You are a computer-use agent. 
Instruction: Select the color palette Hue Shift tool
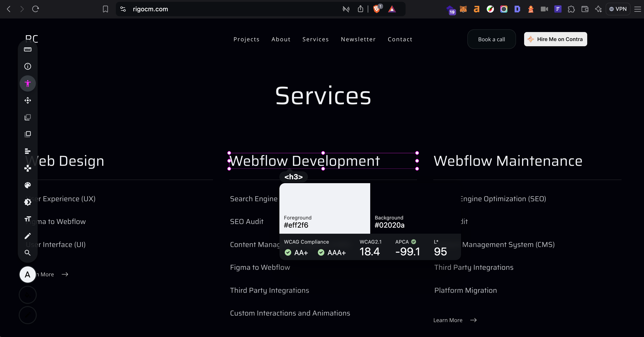tap(27, 185)
